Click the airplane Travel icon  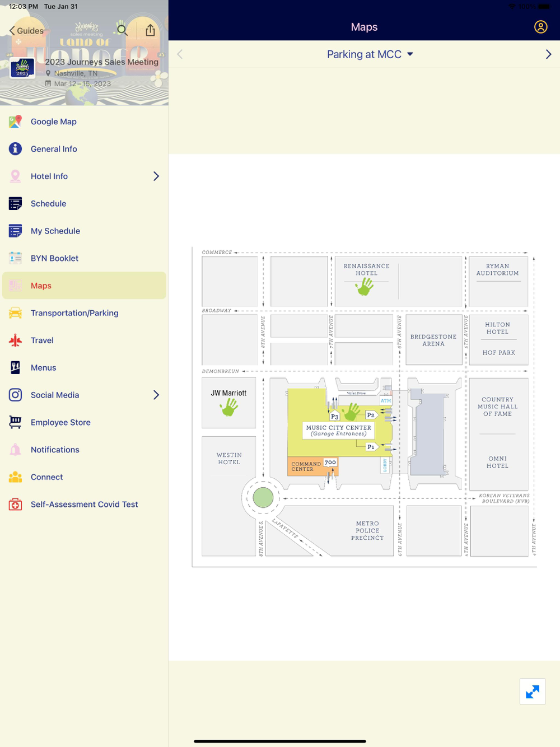pyautogui.click(x=15, y=340)
